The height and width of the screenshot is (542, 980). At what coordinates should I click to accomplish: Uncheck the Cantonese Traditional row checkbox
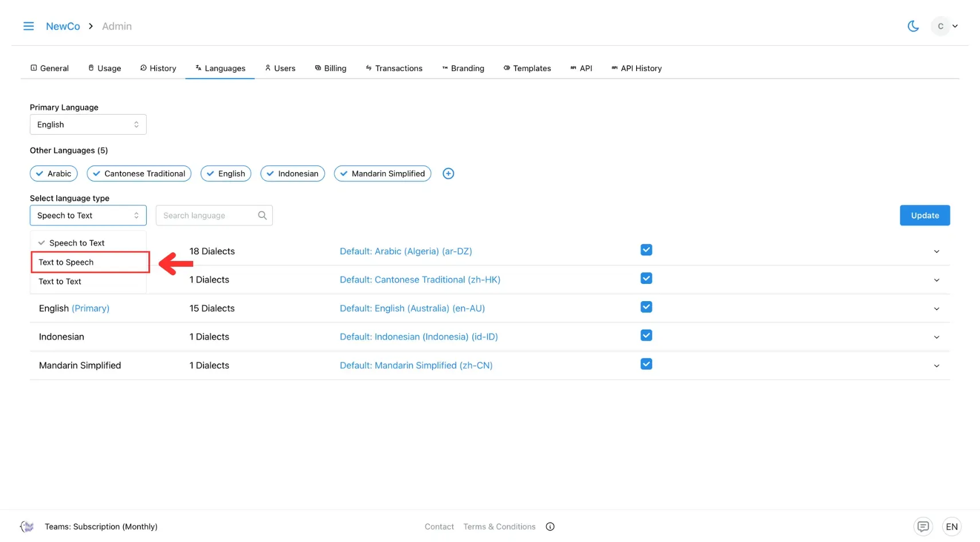pos(646,279)
